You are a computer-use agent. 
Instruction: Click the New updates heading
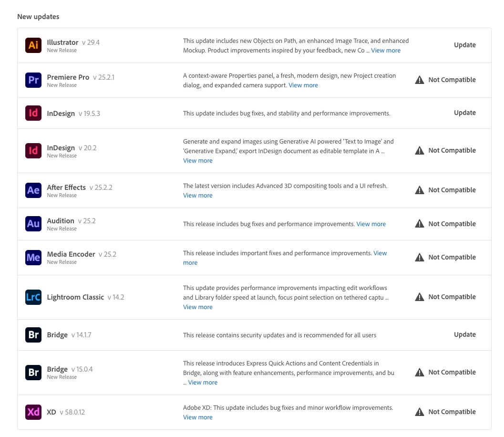tap(38, 17)
